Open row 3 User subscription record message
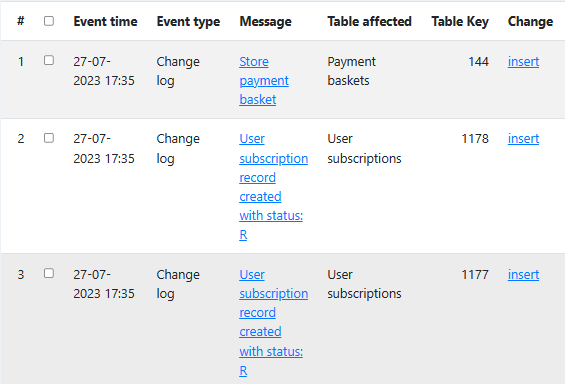565x384 pixels. click(273, 322)
